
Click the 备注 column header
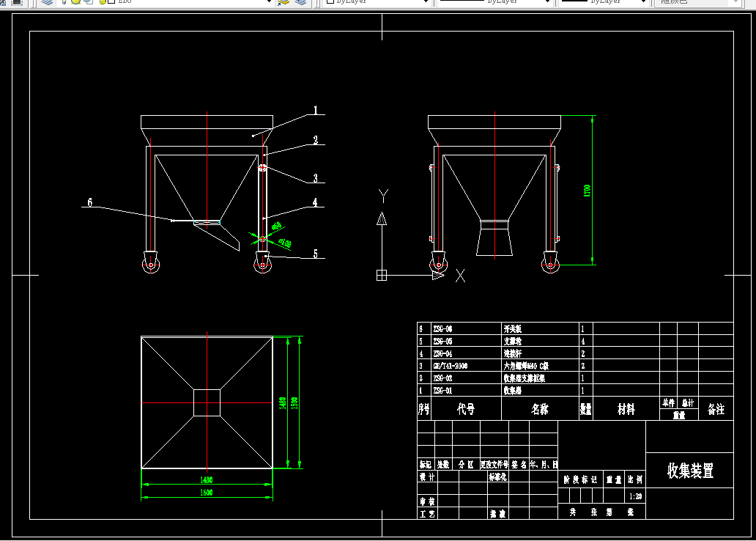coord(716,409)
